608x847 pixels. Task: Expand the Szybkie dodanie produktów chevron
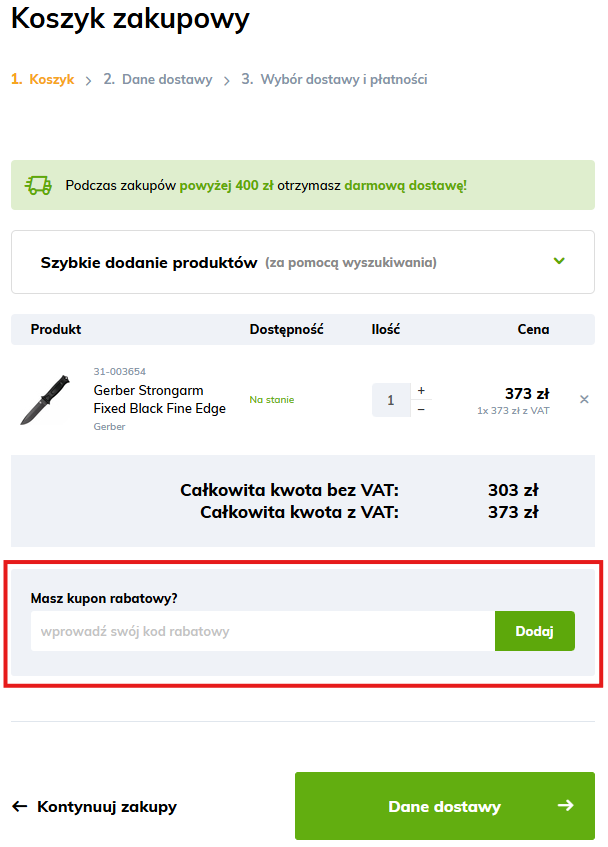point(559,261)
